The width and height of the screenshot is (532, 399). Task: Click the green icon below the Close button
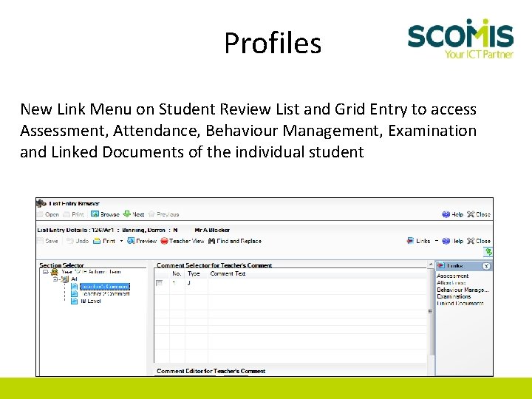pos(488,252)
